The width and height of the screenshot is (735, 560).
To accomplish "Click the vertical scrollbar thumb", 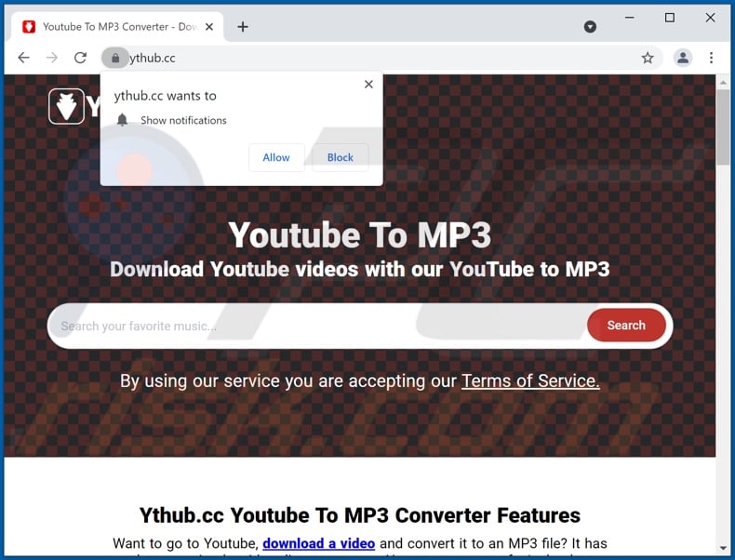I will [x=723, y=127].
